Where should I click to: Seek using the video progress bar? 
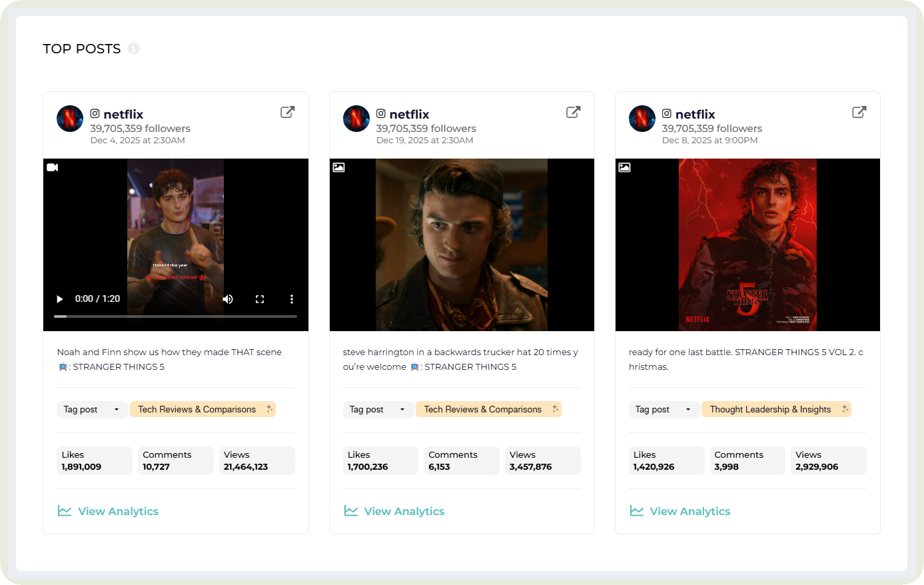click(175, 316)
